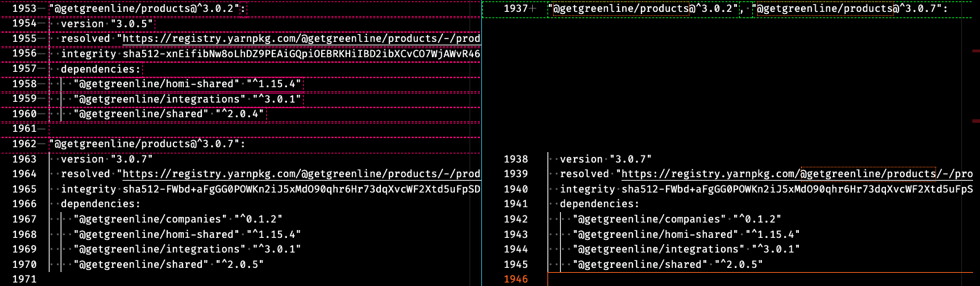980x286 pixels.
Task: Select line number 1941 in the gutter
Action: (x=515, y=204)
